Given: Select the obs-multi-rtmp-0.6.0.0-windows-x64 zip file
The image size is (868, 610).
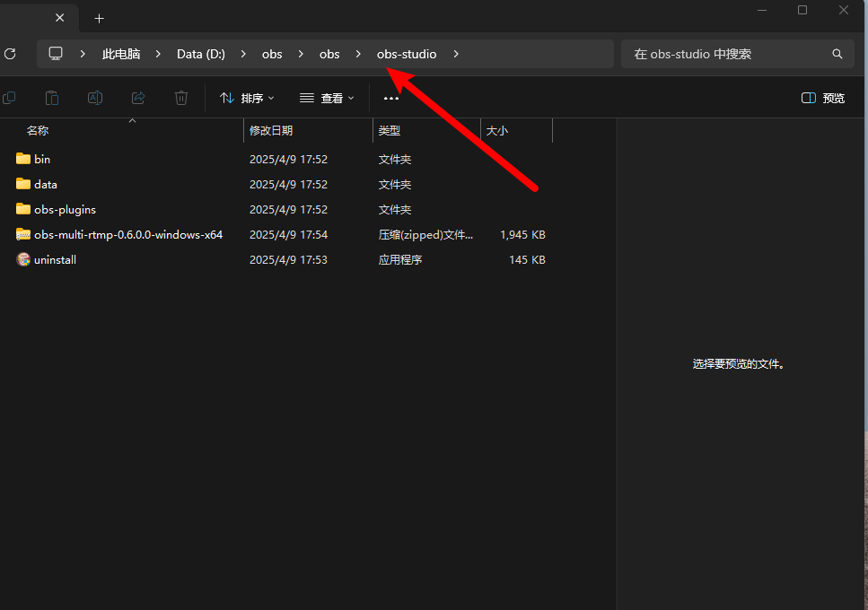Looking at the screenshot, I should click(127, 234).
